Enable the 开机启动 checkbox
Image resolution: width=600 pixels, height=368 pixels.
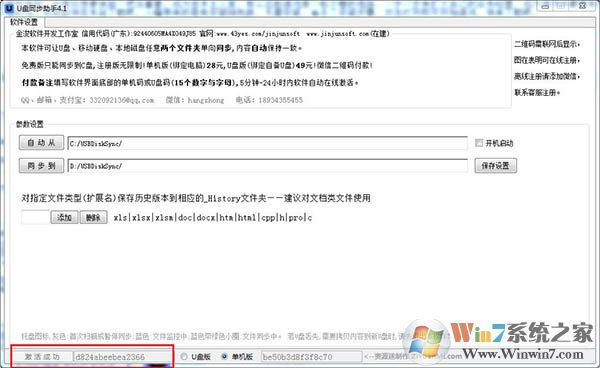[479, 143]
